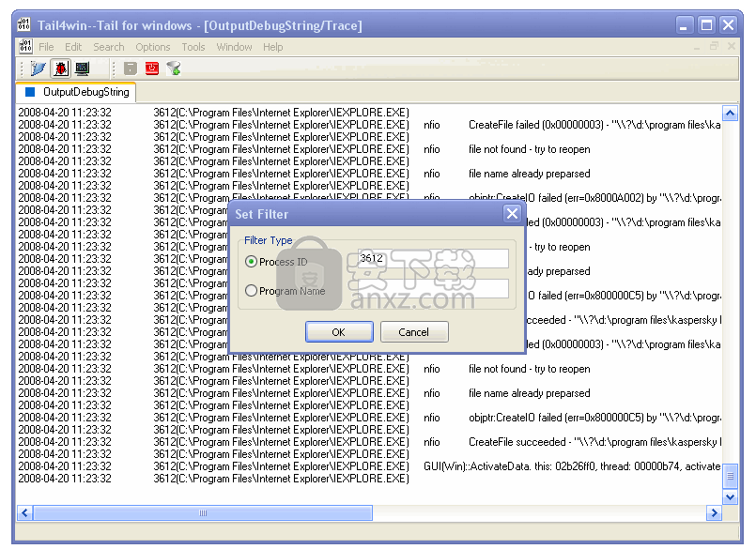The height and width of the screenshot is (549, 756).
Task: Close the Set Filter dialog
Action: tap(512, 213)
